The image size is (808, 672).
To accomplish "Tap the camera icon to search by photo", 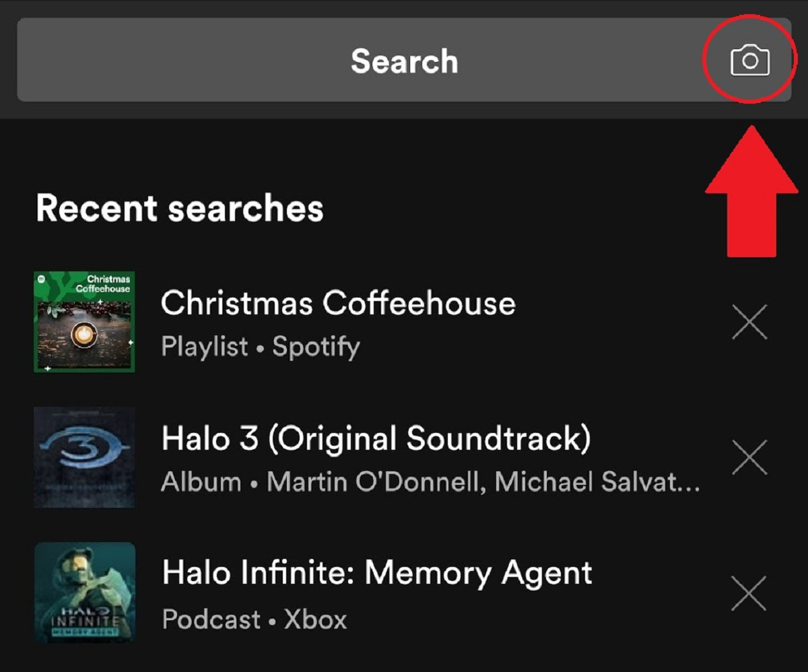I will click(749, 61).
